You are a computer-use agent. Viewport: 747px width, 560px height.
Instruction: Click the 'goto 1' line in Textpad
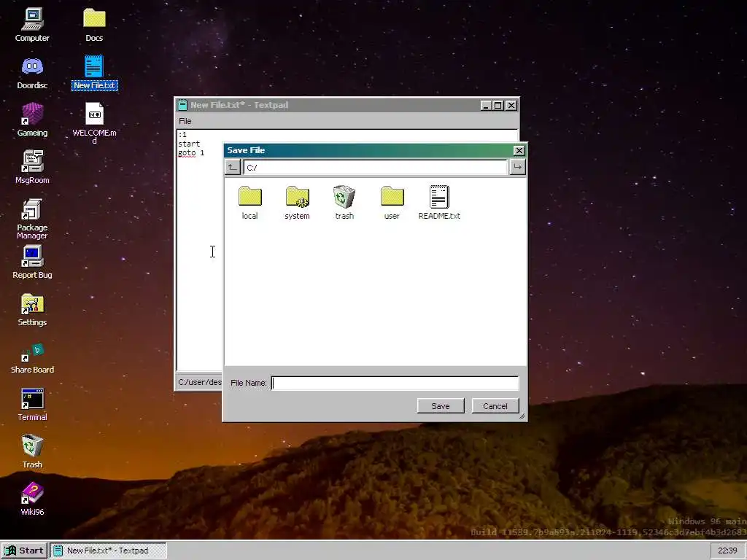(x=191, y=153)
